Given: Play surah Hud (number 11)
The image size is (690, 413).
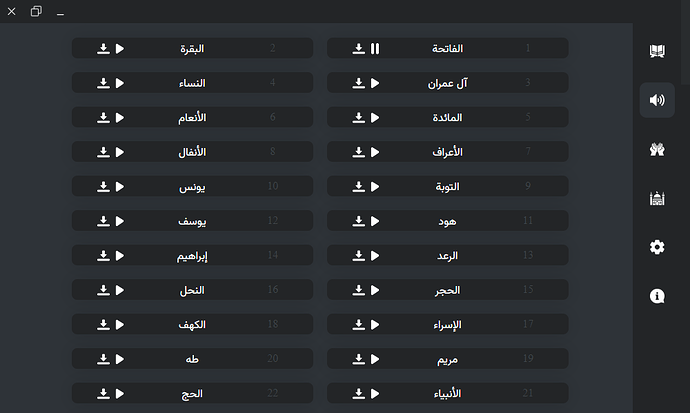Looking at the screenshot, I should point(375,221).
